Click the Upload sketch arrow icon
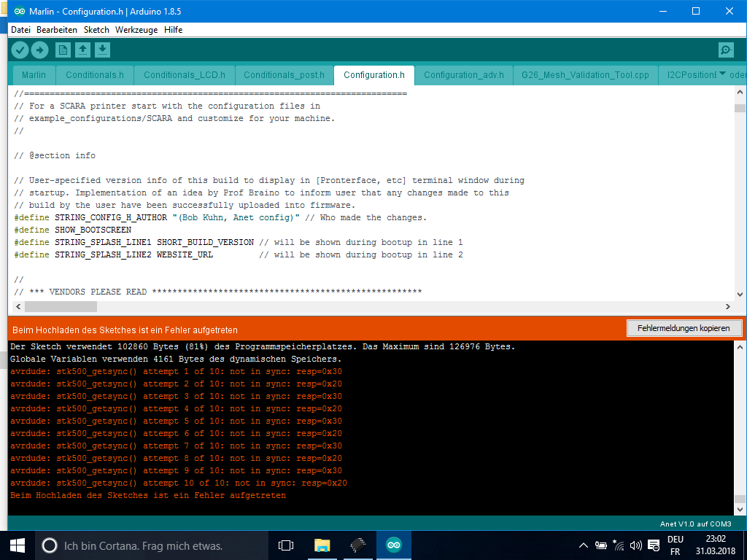Image resolution: width=747 pixels, height=560 pixels. 40,50
